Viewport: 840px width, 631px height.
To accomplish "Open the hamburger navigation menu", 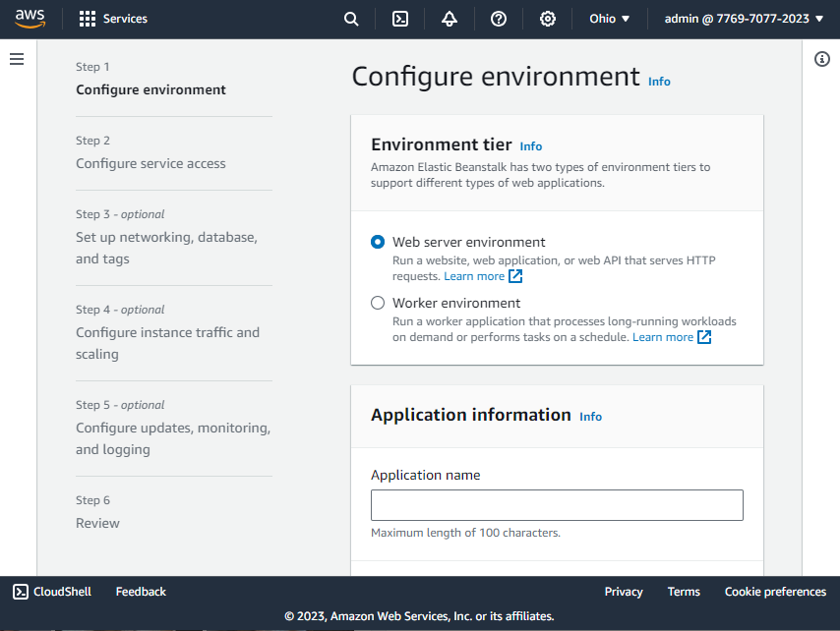I will (17, 59).
